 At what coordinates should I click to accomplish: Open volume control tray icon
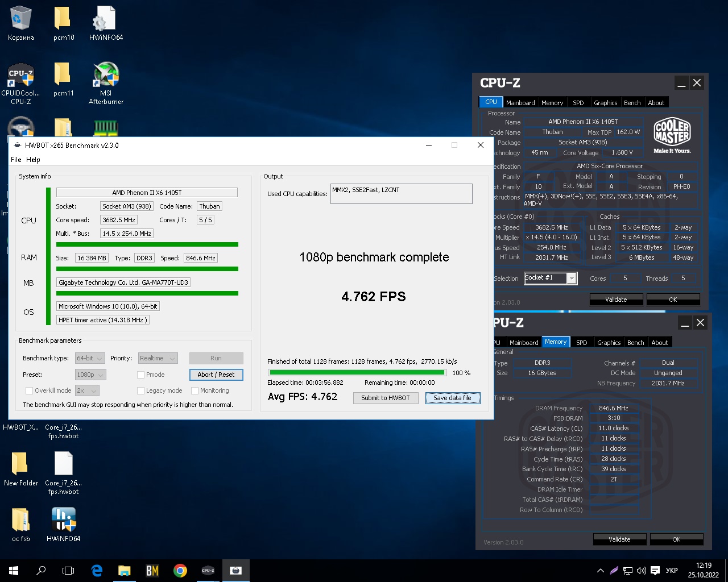click(642, 571)
